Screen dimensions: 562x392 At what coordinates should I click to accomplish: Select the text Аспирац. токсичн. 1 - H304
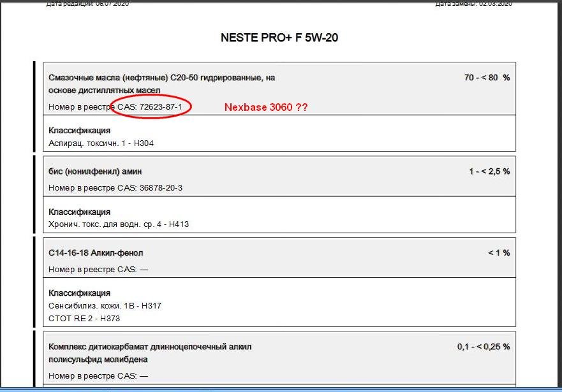[101, 143]
